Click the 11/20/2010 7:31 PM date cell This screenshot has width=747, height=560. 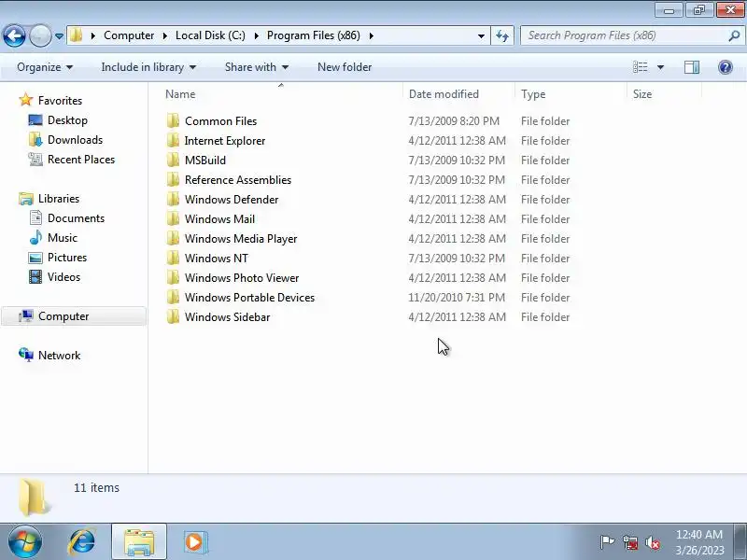(x=457, y=297)
